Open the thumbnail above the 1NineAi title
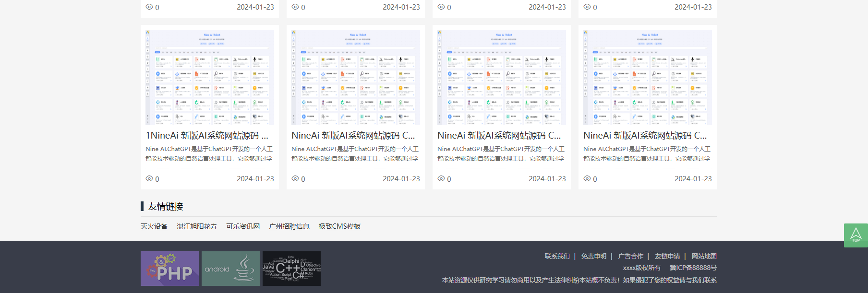Screen dimensions: 868x293 [x=210, y=77]
